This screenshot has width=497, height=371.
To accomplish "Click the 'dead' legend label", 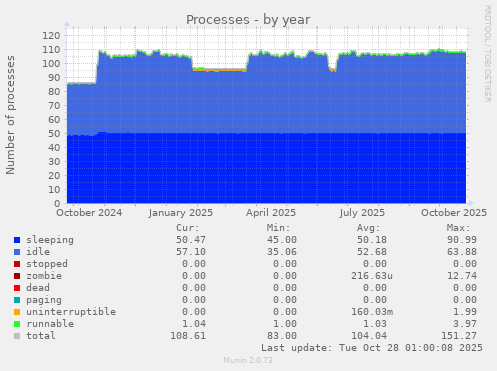I will click(x=38, y=288).
